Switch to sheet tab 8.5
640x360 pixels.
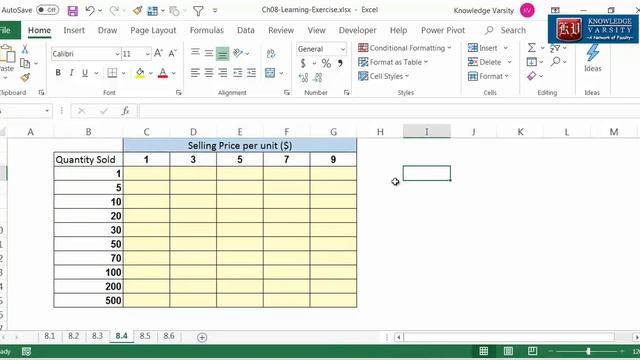click(x=145, y=336)
